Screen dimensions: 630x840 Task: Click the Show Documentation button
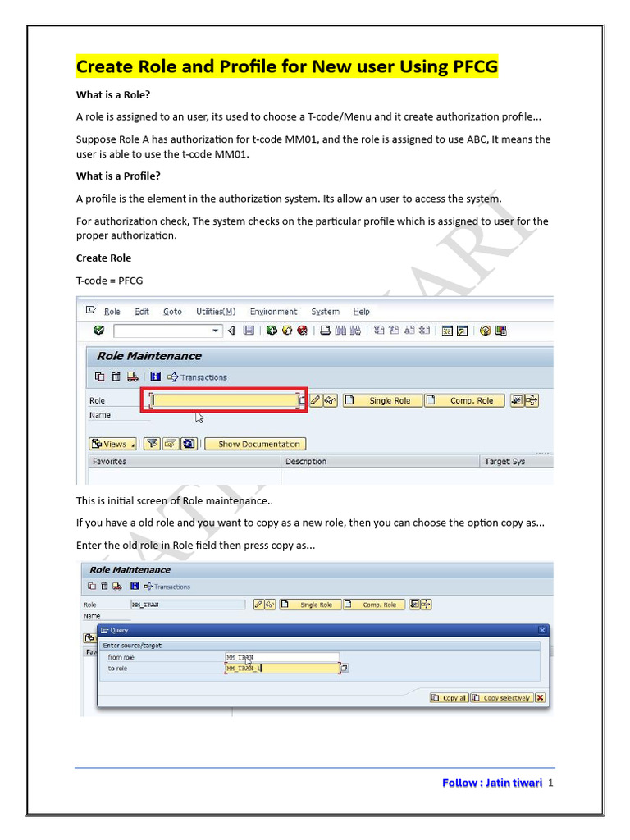[x=255, y=444]
